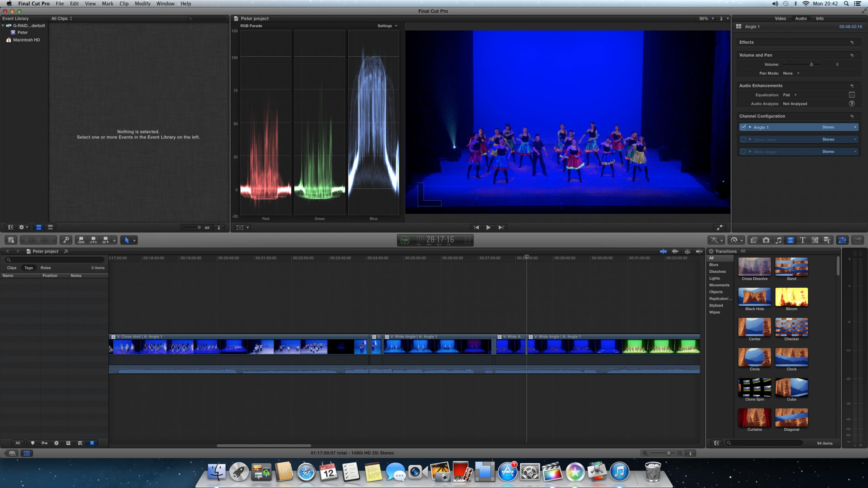Select the Dissolves transition category
The height and width of the screenshot is (488, 868).
[717, 271]
